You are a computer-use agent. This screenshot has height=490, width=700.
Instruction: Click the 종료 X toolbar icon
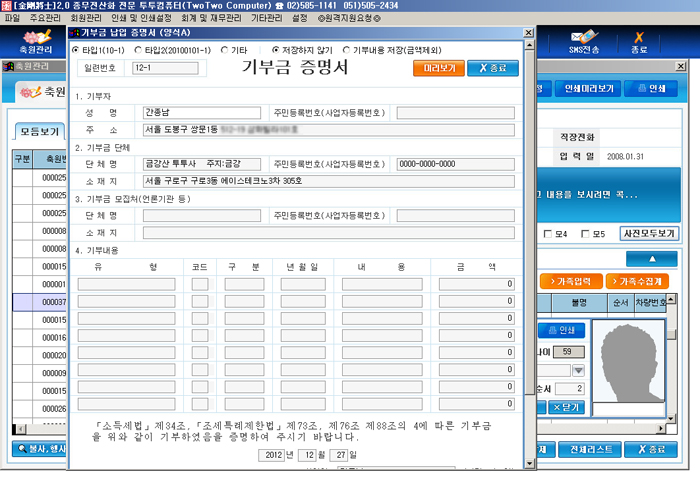pyautogui.click(x=639, y=42)
